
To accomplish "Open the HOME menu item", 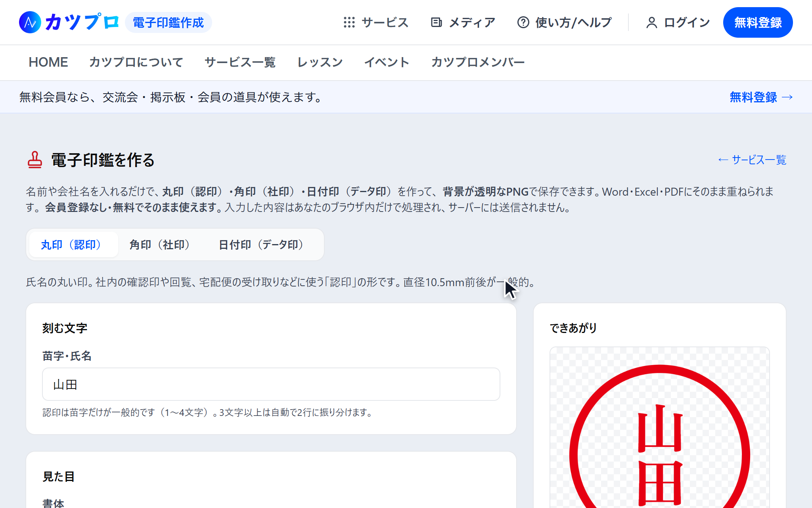I will pyautogui.click(x=48, y=62).
